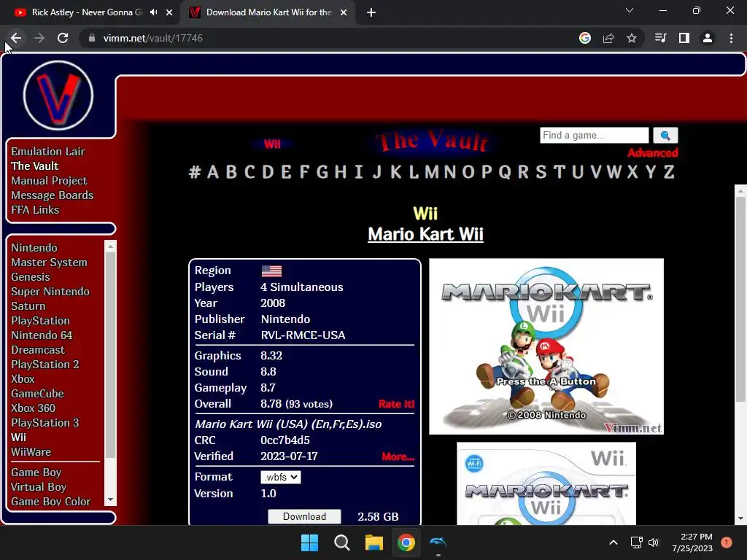Open the Chrome profile icon
The height and width of the screenshot is (560, 747).
click(x=708, y=38)
